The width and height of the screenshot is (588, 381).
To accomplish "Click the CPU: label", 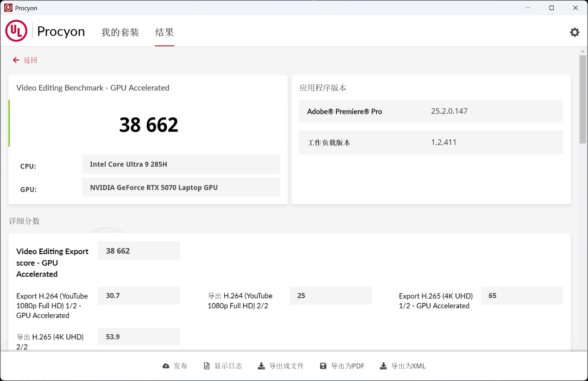I will tap(28, 166).
